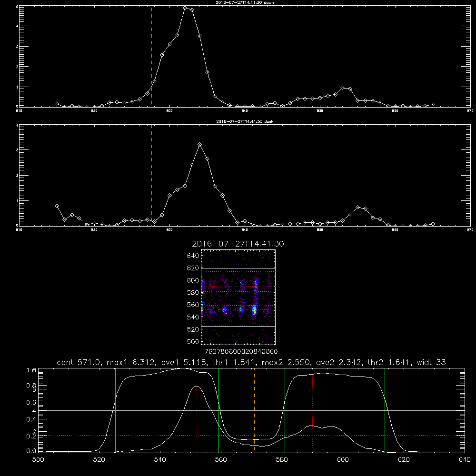
Task: Select the 'cent 571.0' value in stats line
Action: 80,362
